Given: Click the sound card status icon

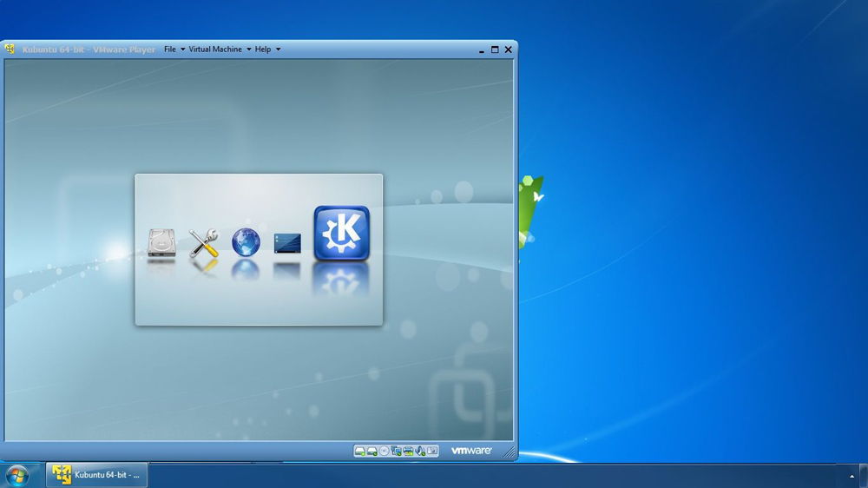Looking at the screenshot, I should (420, 451).
